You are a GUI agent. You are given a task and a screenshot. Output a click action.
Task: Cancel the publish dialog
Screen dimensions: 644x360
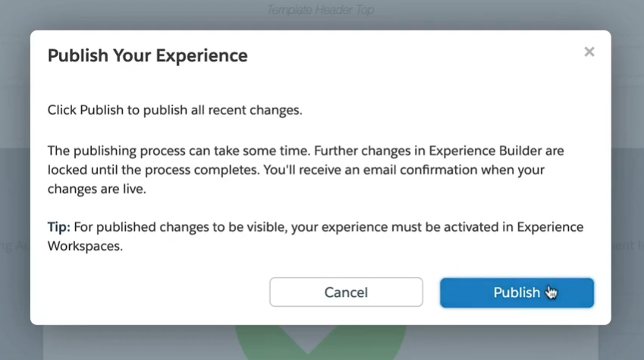[x=346, y=292]
